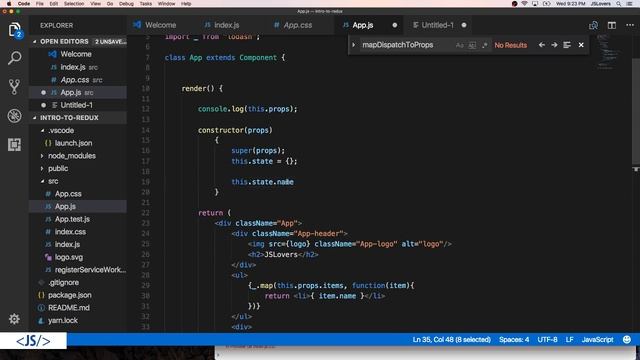Screen dimensions: 640x360
Task: Go to next find match arrow
Action: point(554,45)
